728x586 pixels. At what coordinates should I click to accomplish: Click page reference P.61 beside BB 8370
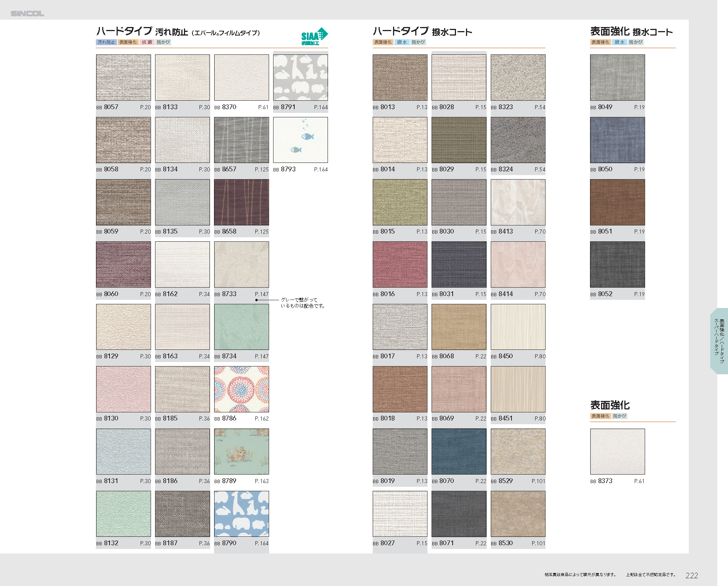click(x=263, y=107)
